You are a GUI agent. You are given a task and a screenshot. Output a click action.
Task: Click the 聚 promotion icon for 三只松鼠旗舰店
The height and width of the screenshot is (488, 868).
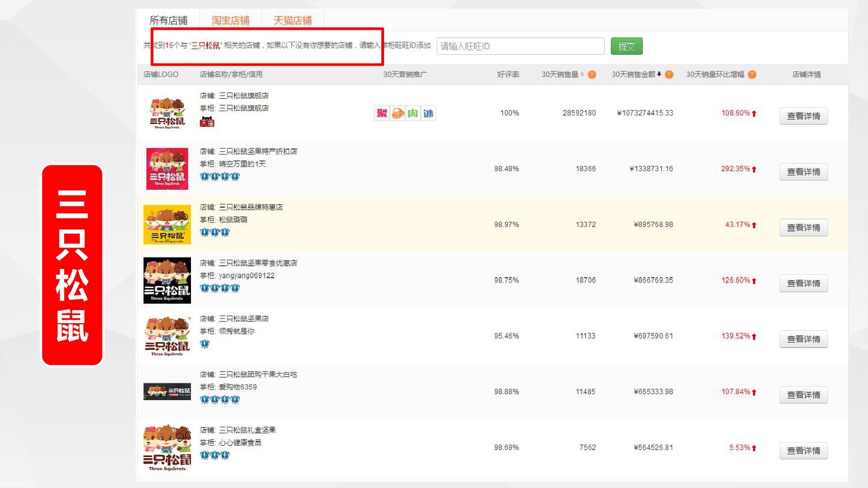pyautogui.click(x=382, y=113)
